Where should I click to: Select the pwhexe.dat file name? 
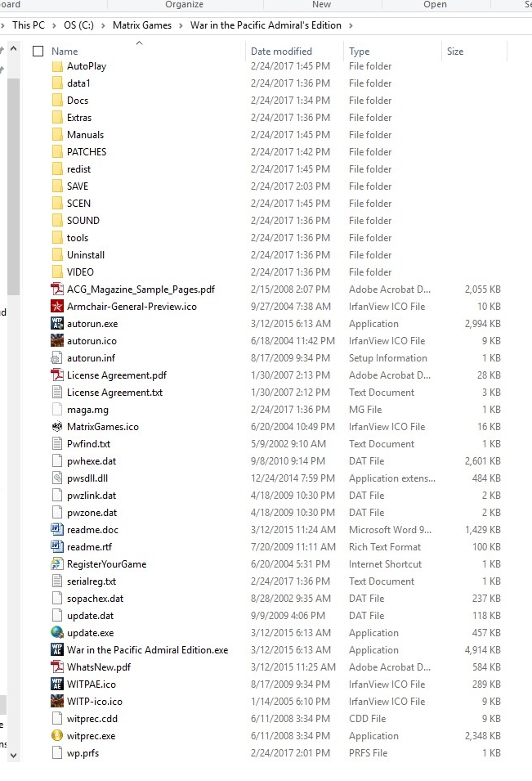[92, 461]
